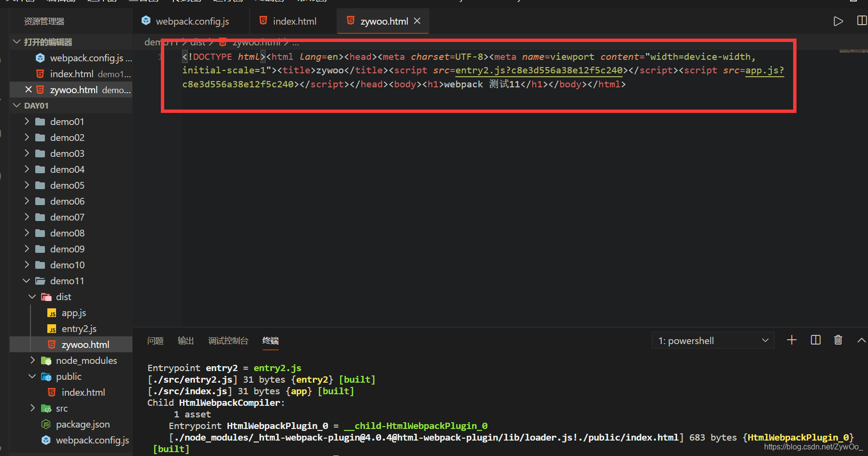Expand the demo03 folder chevron

27,153
